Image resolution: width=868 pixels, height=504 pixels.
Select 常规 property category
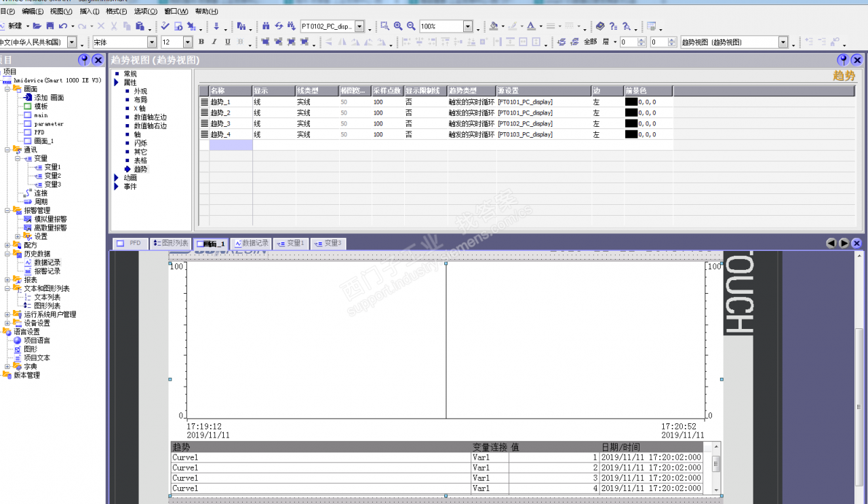(x=130, y=74)
